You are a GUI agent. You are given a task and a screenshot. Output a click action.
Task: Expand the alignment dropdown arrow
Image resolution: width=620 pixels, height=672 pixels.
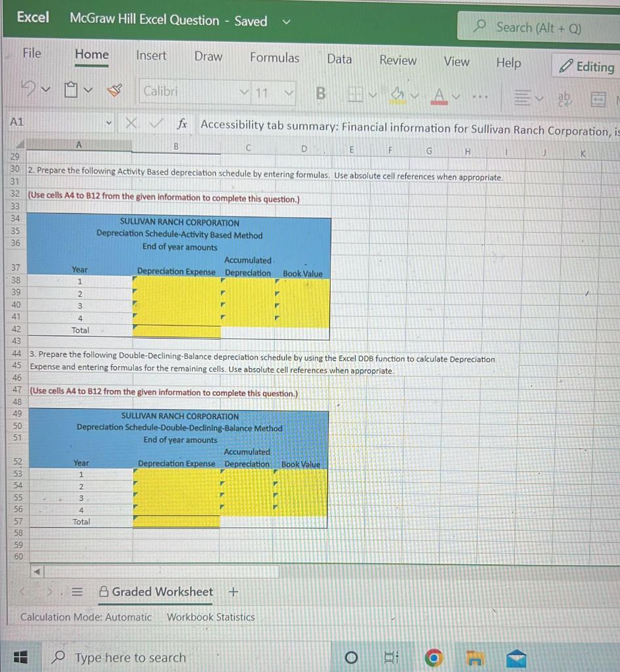539,98
